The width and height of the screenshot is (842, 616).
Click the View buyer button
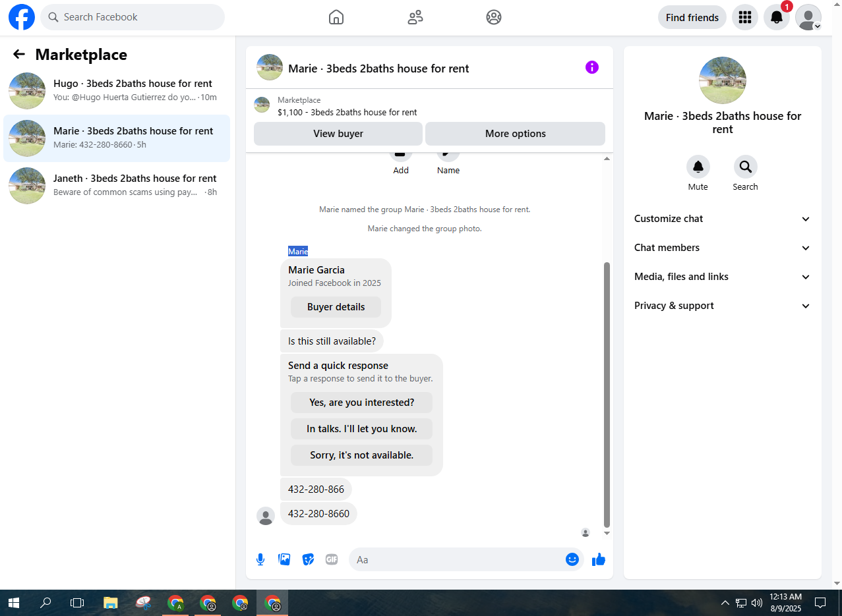tap(338, 134)
